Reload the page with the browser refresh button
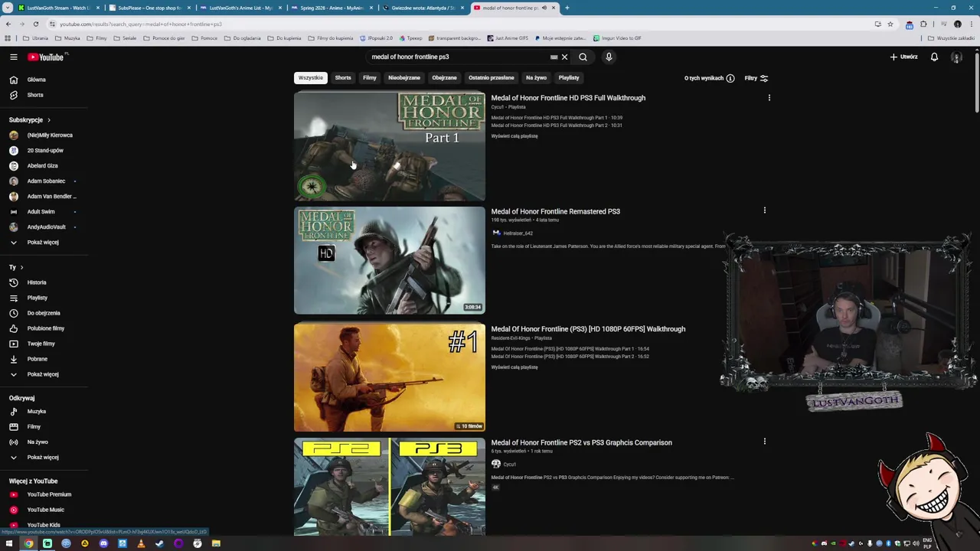The image size is (980, 551). pyautogui.click(x=35, y=24)
